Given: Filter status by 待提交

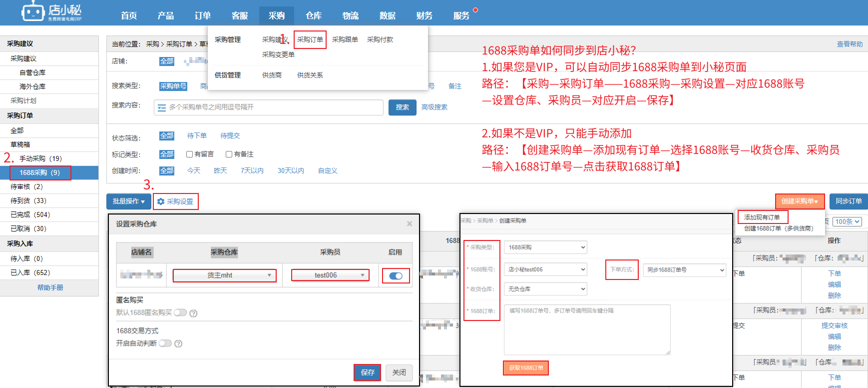Looking at the screenshot, I should click(230, 135).
